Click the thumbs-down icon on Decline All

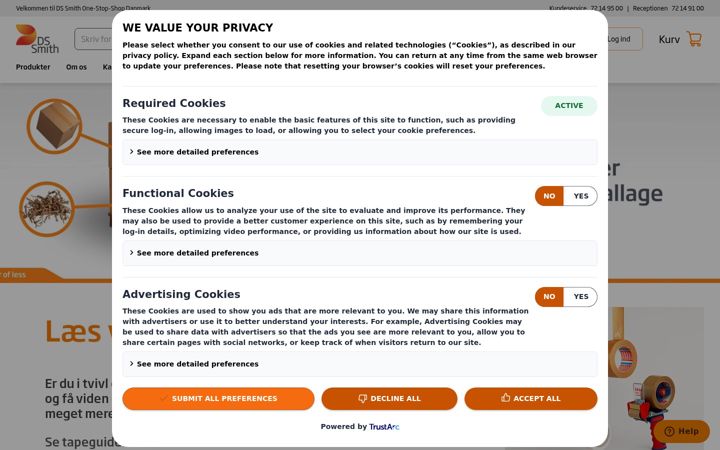(362, 398)
